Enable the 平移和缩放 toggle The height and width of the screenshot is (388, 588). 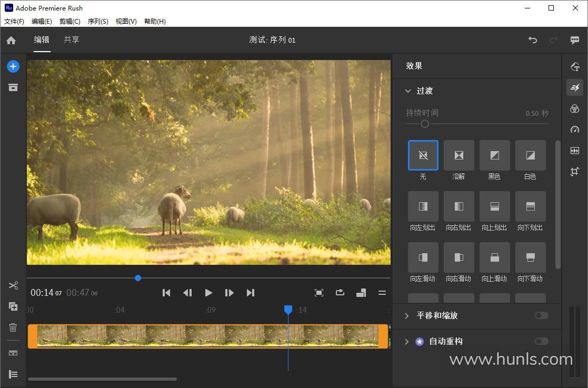(542, 315)
